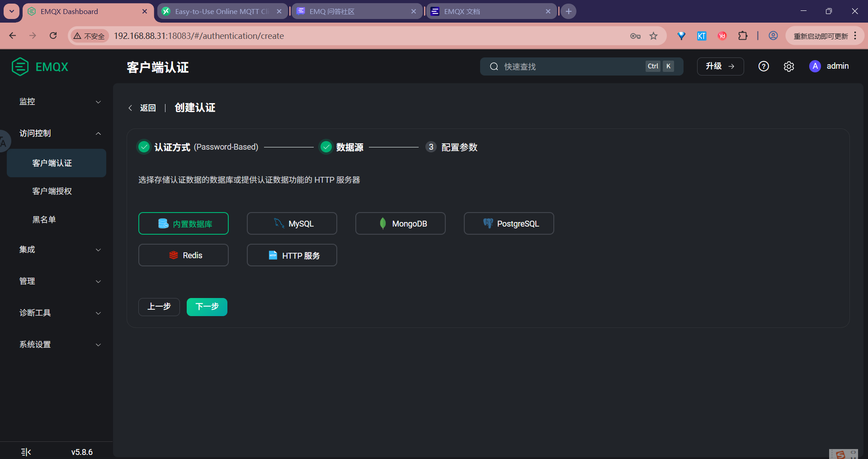Open the help question mark icon
Image resolution: width=868 pixels, height=459 pixels.
[764, 66]
